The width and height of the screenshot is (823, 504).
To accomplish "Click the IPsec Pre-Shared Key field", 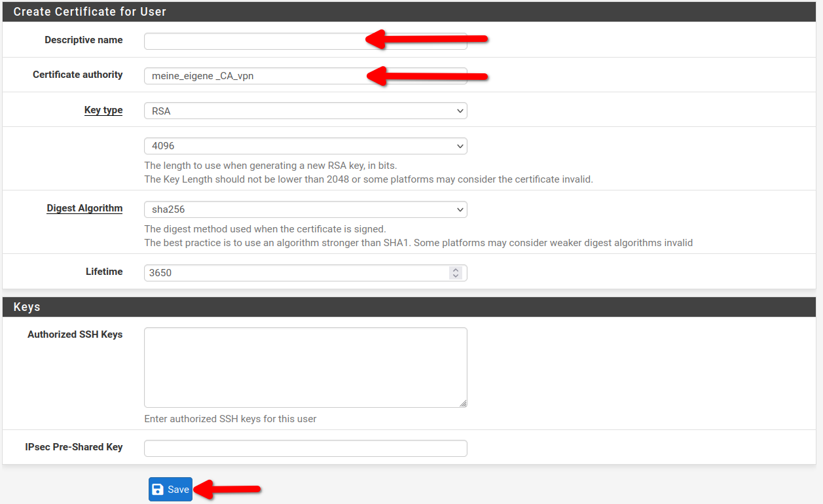I will point(305,448).
